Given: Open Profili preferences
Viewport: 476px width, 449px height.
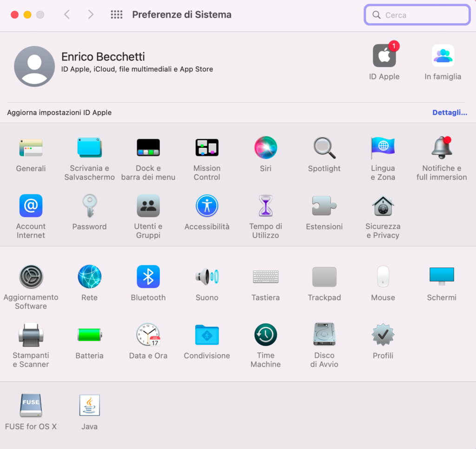Looking at the screenshot, I should [x=383, y=335].
